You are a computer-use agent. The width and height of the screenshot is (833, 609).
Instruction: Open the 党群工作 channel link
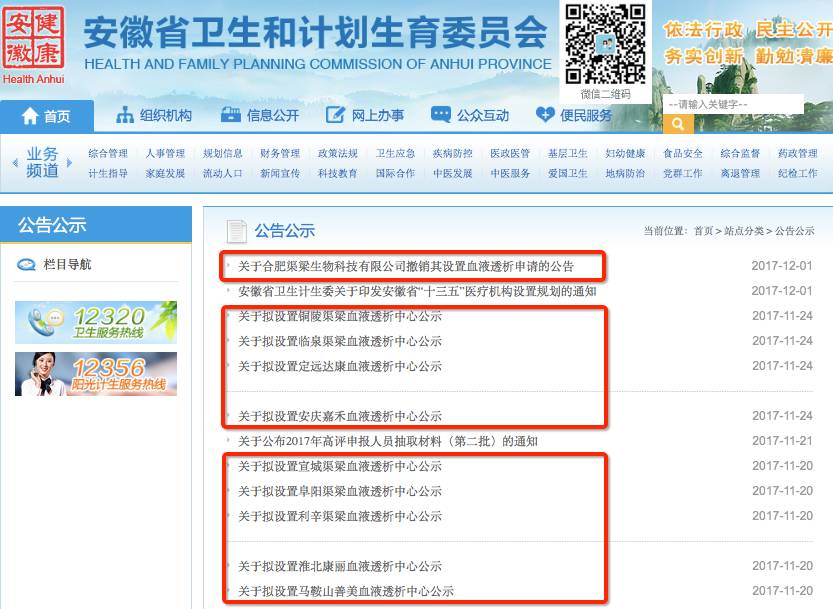683,173
